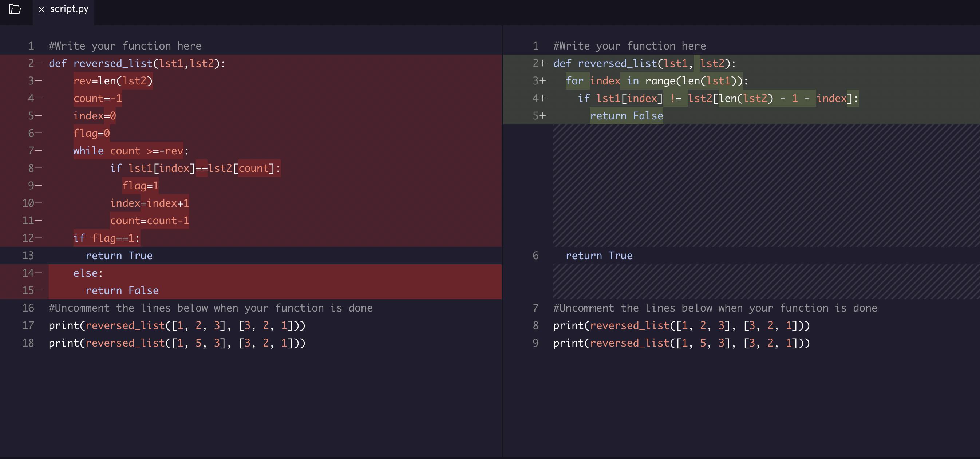Click '#Write your function here' comment on left
980x459 pixels.
pyautogui.click(x=125, y=46)
